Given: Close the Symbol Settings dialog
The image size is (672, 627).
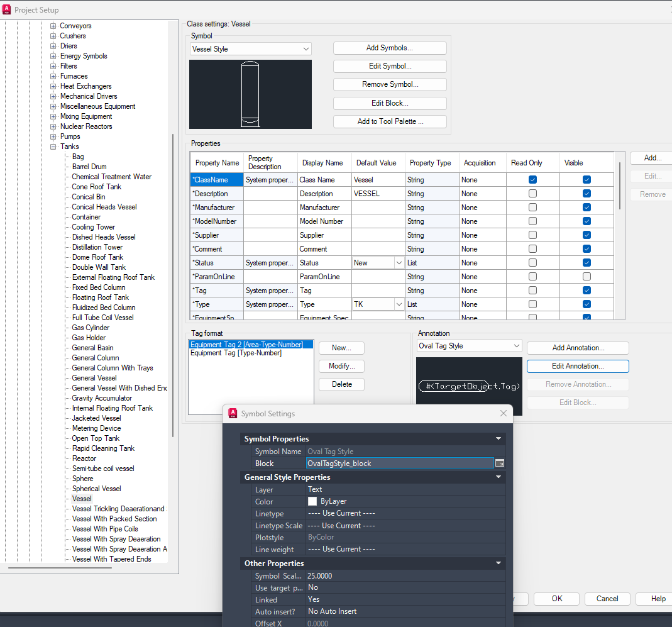Looking at the screenshot, I should [503, 413].
